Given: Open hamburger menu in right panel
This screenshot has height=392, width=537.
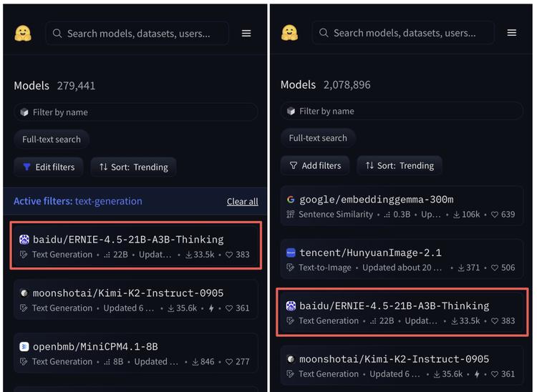Looking at the screenshot, I should tap(512, 33).
